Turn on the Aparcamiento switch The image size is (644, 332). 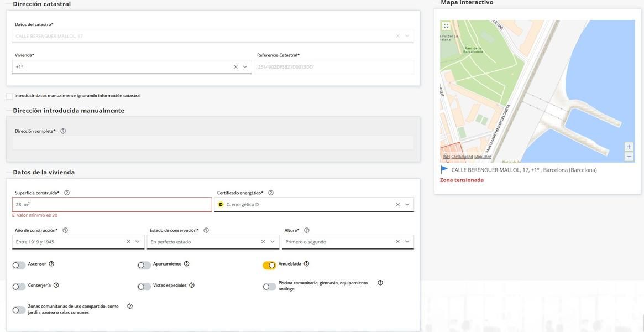144,266
